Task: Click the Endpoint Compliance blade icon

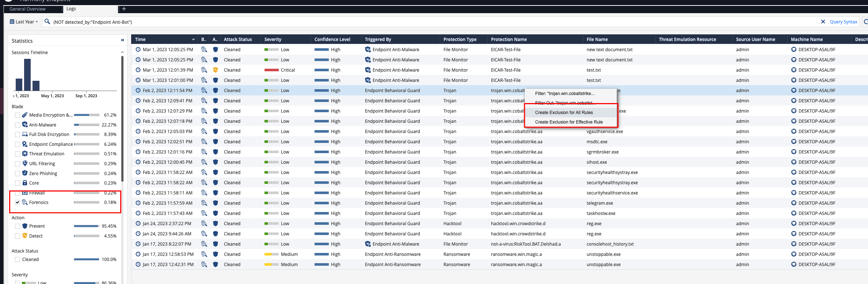Action: pos(25,144)
